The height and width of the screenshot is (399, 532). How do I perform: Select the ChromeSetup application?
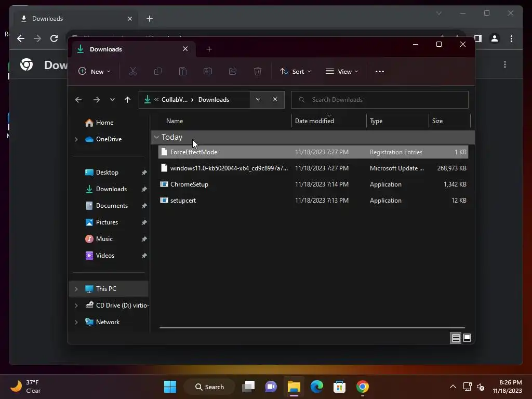[x=313, y=184]
